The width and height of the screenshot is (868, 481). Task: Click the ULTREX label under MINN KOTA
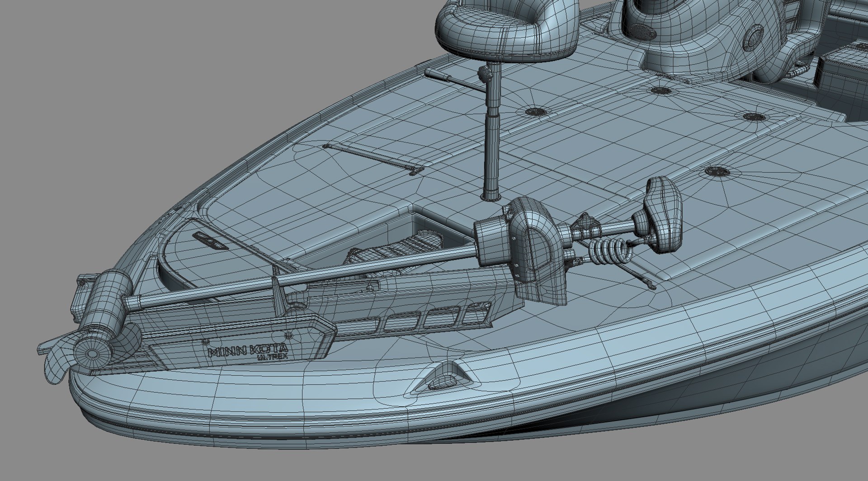click(x=273, y=357)
